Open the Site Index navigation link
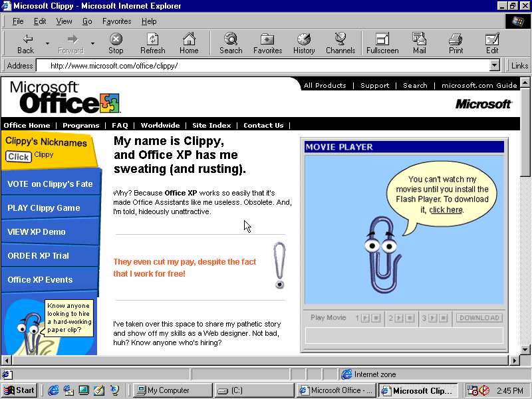This screenshot has width=532, height=399. [211, 125]
